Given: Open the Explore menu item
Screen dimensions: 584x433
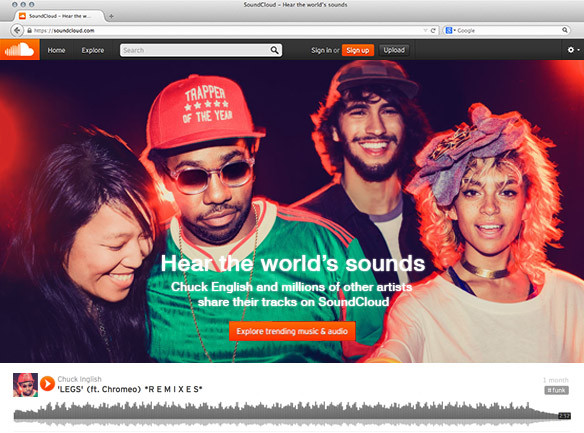Looking at the screenshot, I should [x=93, y=50].
